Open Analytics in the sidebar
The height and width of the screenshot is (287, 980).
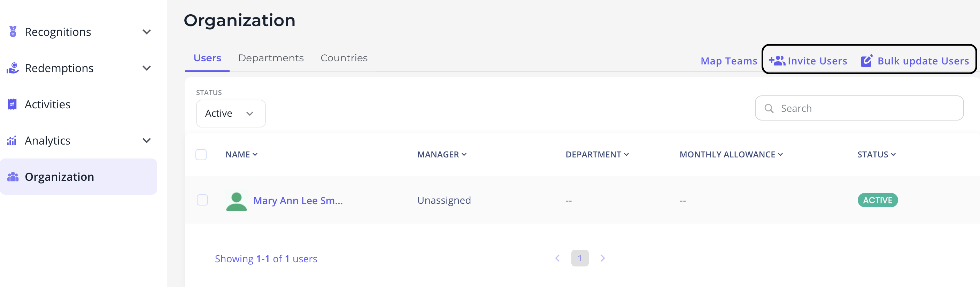point(78,141)
